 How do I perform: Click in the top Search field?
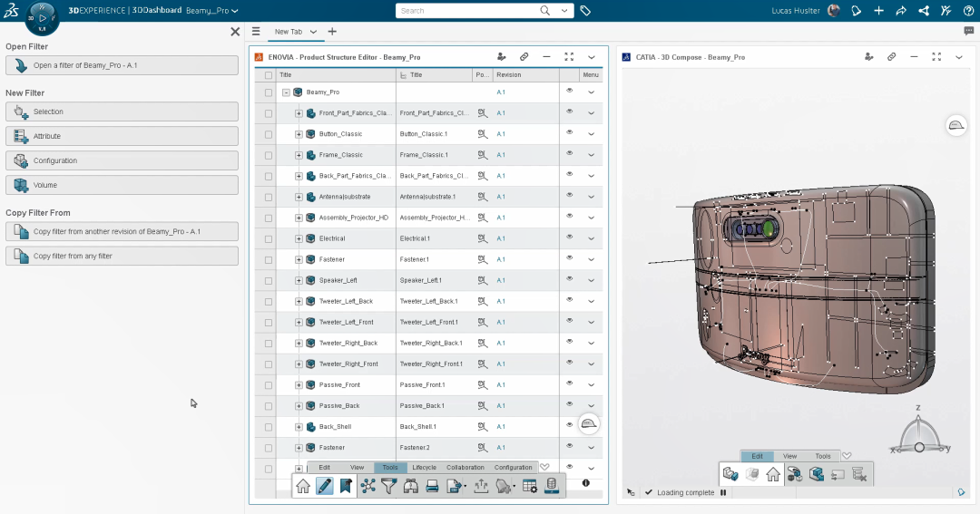pos(465,11)
